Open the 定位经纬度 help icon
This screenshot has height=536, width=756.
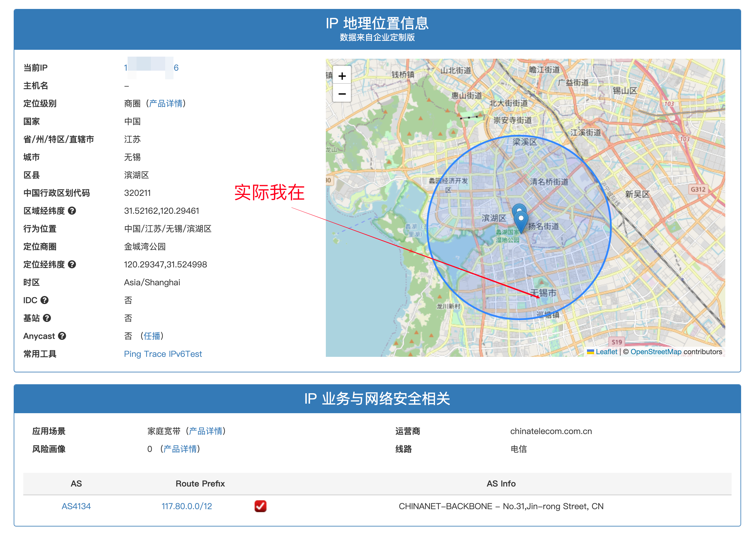pos(72,264)
